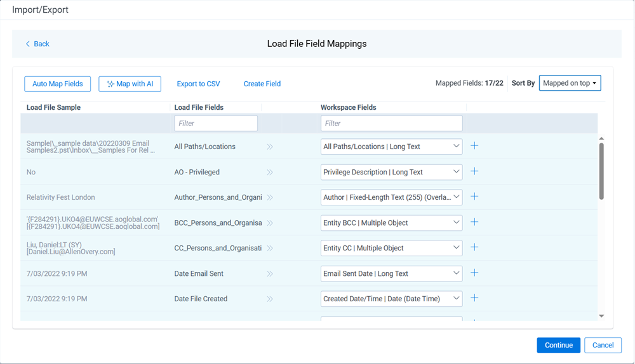Click the Export to CSV link

(x=198, y=84)
